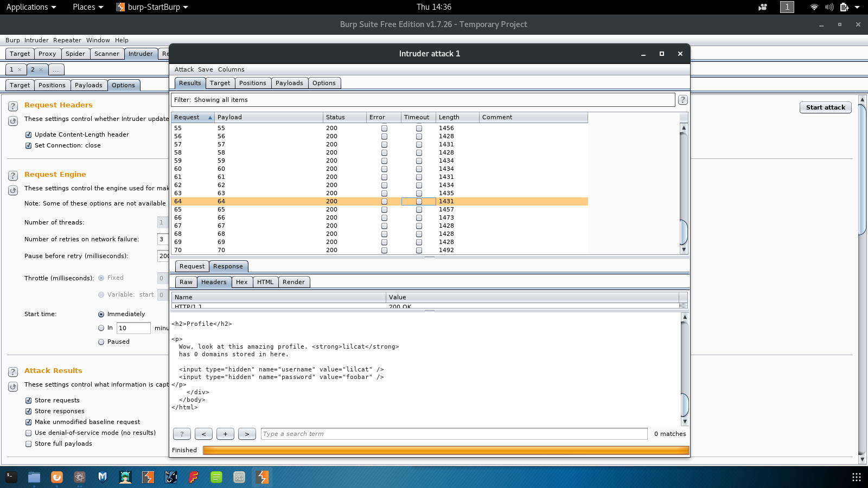Sort results by Length column header
868x488 pixels.
coord(457,117)
